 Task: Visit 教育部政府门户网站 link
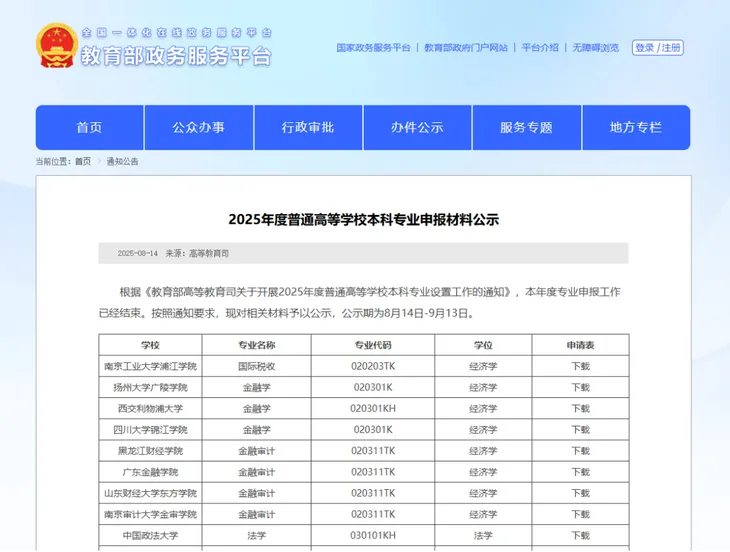coord(466,48)
